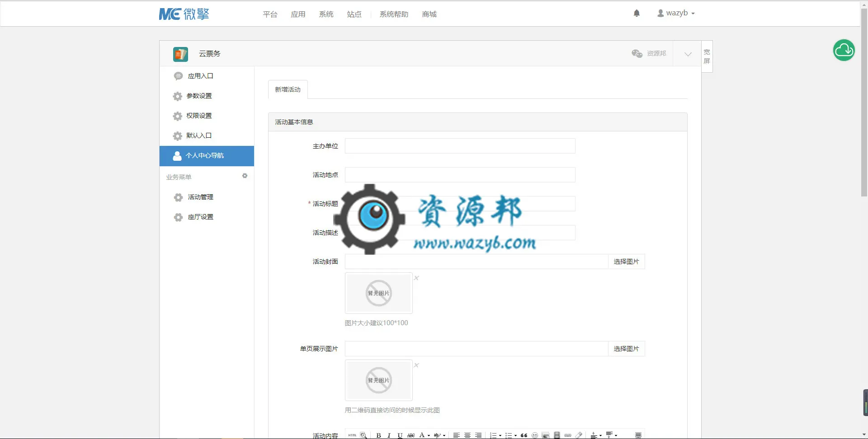Open the 系统帮助 menu
This screenshot has height=439, width=868.
(x=394, y=14)
